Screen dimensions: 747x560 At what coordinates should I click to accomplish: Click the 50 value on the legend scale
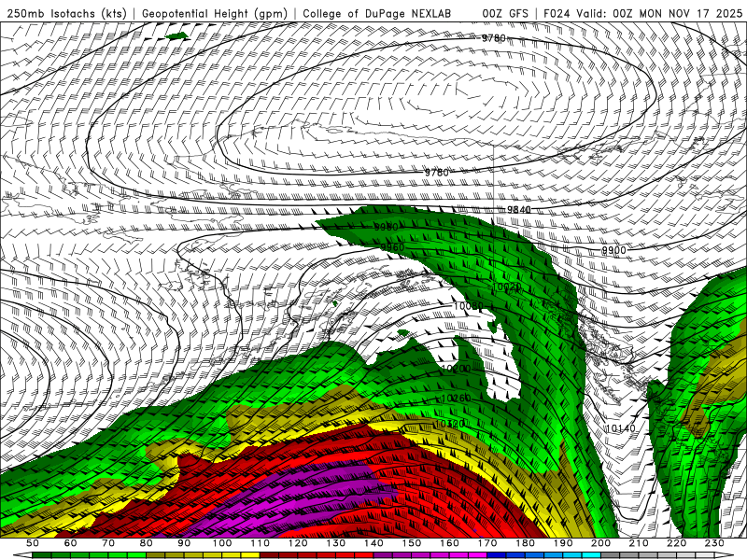[x=32, y=543]
